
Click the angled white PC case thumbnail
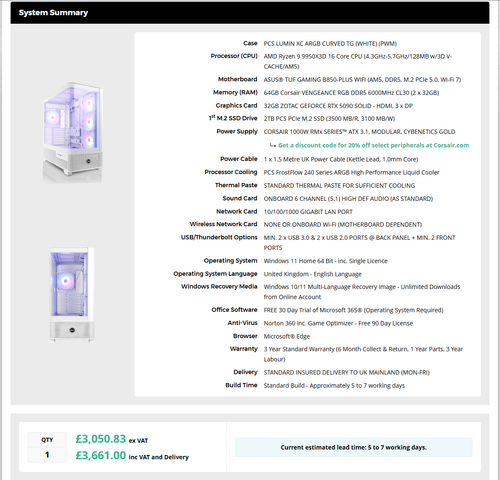coord(72,132)
